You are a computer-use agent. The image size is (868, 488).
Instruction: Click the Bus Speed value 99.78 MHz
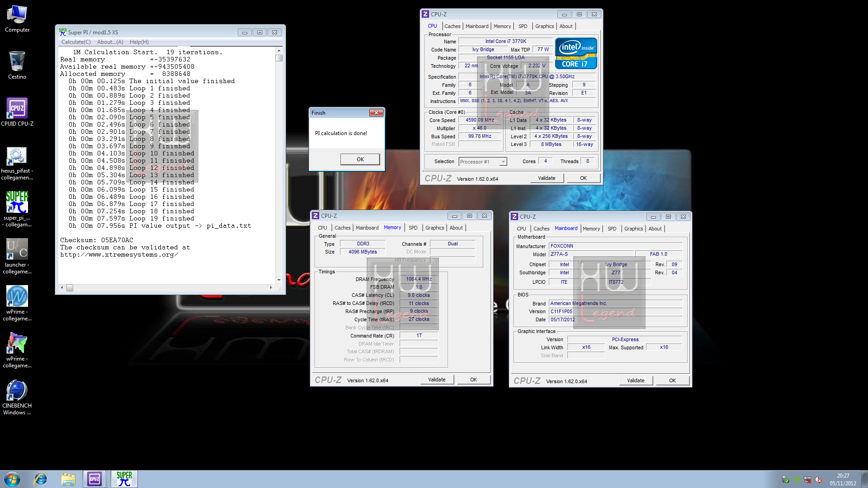click(x=480, y=136)
